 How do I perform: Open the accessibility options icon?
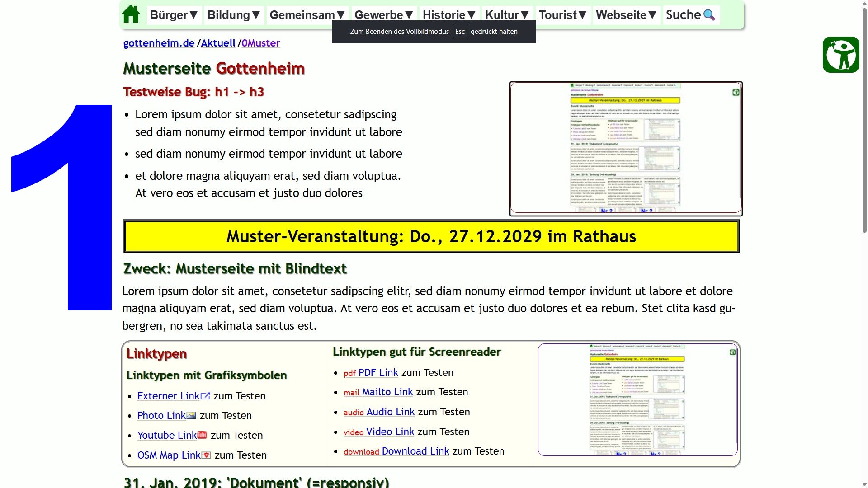841,55
